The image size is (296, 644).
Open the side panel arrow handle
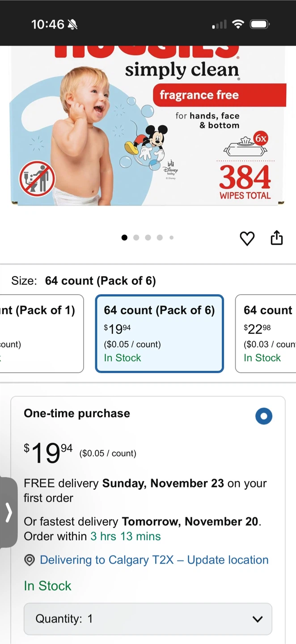pyautogui.click(x=8, y=512)
